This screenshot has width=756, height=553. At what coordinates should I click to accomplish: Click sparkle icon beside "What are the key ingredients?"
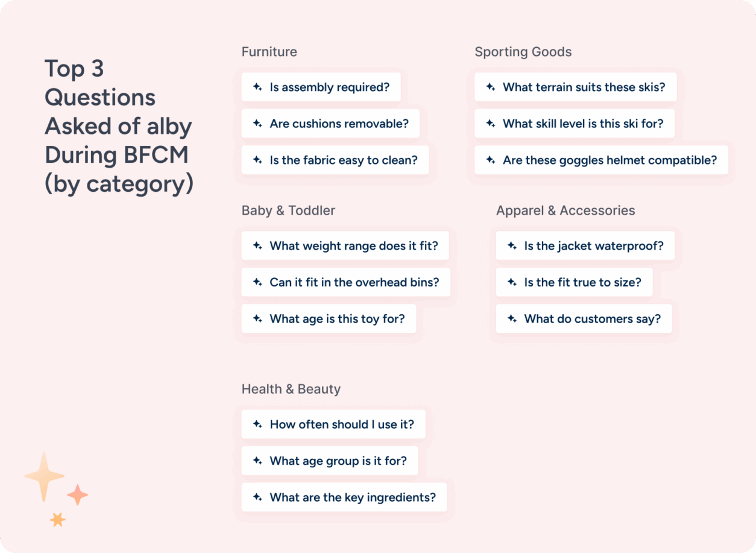(x=257, y=498)
